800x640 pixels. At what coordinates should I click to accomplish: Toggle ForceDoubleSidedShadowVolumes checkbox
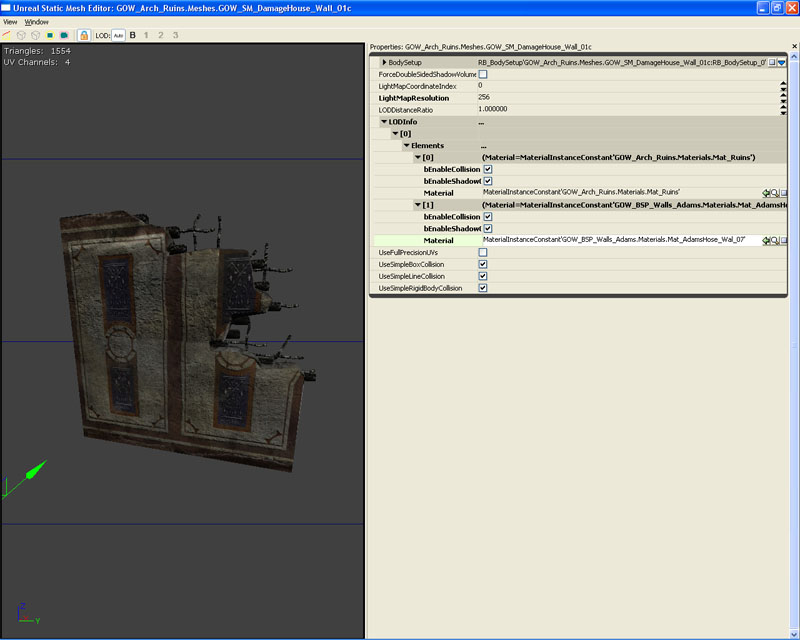tap(483, 74)
